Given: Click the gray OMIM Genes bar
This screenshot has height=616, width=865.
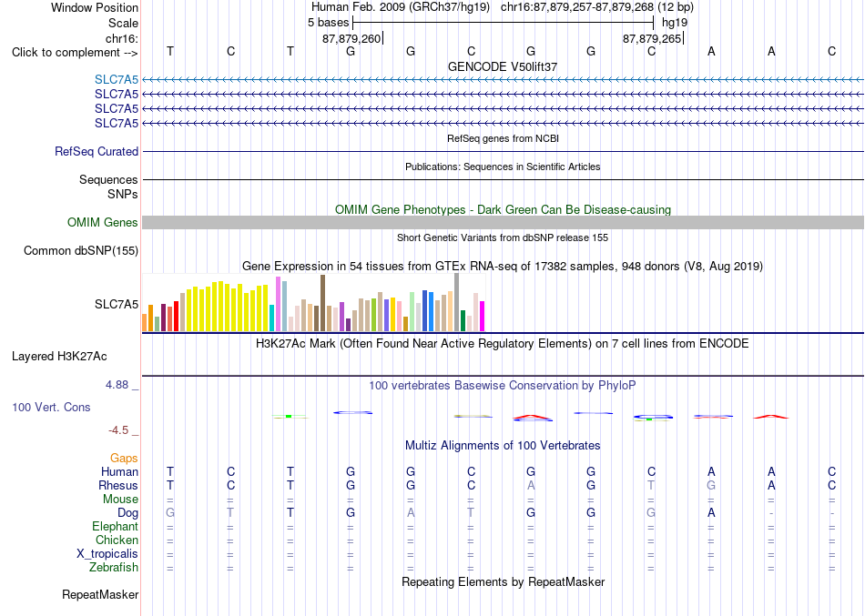Looking at the screenshot, I should (503, 222).
